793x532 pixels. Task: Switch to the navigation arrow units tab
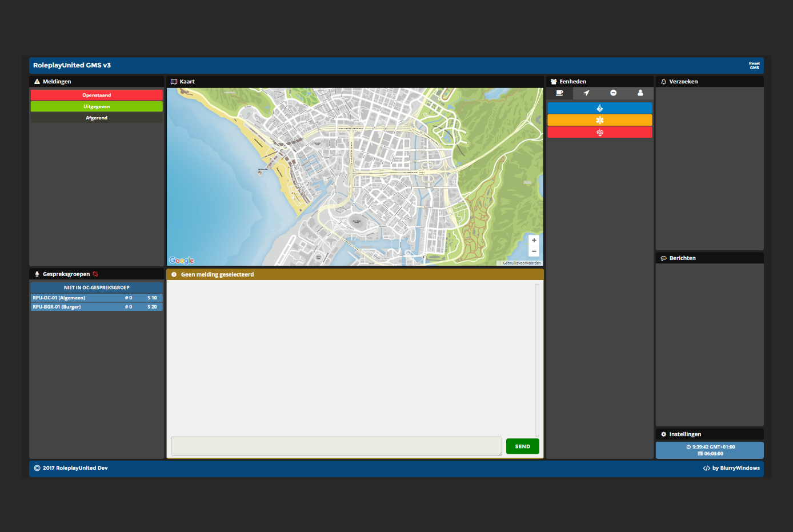pyautogui.click(x=586, y=93)
